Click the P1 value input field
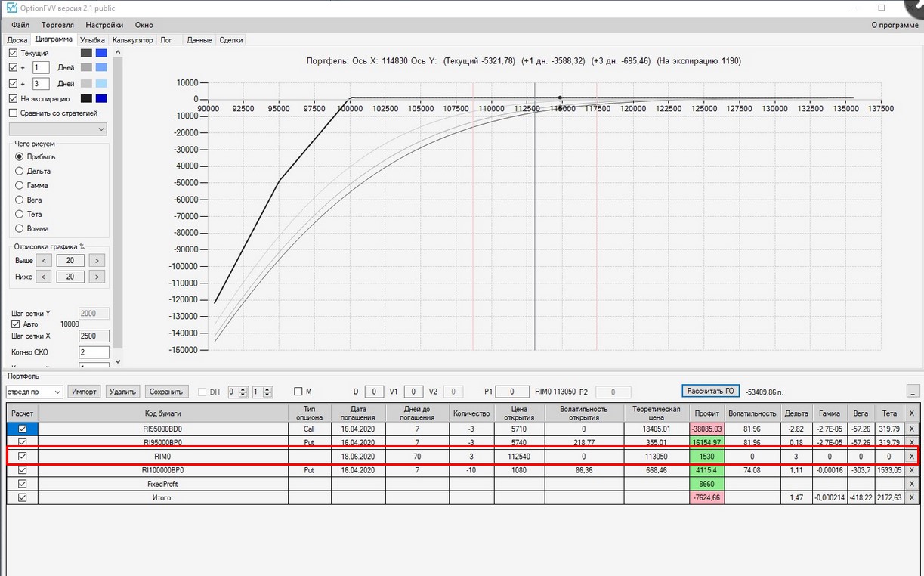This screenshot has width=924, height=576. 514,392
